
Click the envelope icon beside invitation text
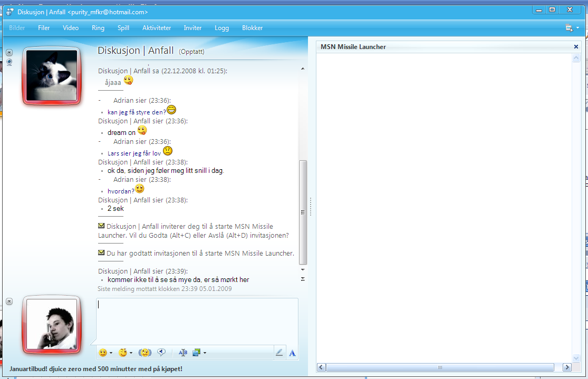click(x=101, y=226)
